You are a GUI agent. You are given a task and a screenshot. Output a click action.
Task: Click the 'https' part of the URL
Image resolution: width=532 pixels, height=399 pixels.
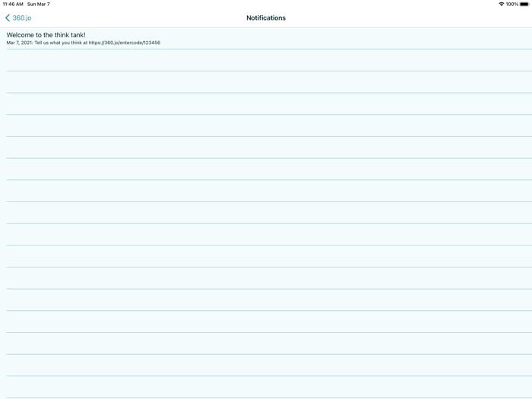(x=95, y=43)
